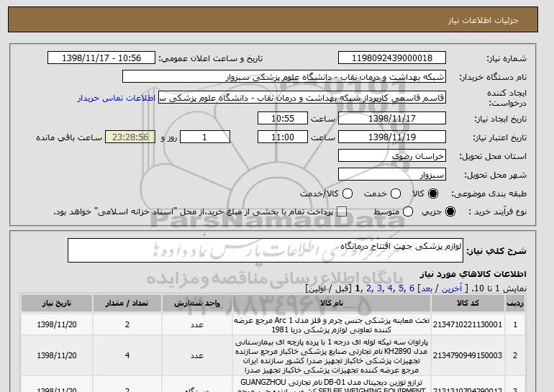Click the validity time field 11:00
Viewport: 554px width, 392px height.
point(283,137)
